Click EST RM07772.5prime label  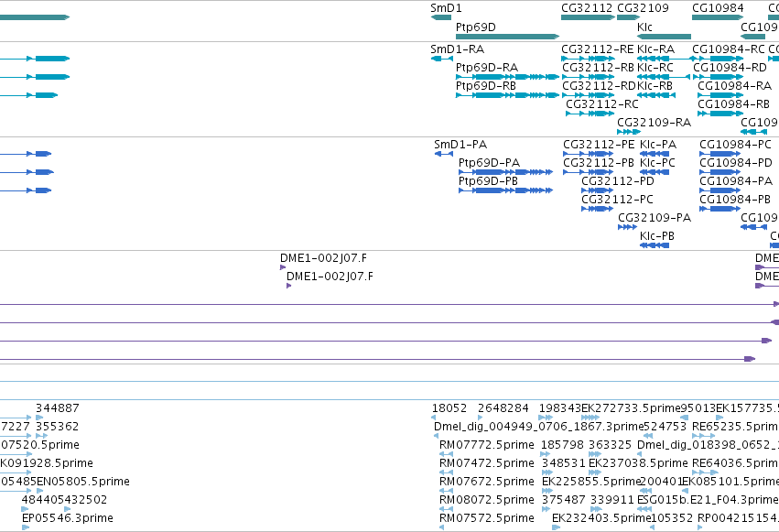(487, 445)
